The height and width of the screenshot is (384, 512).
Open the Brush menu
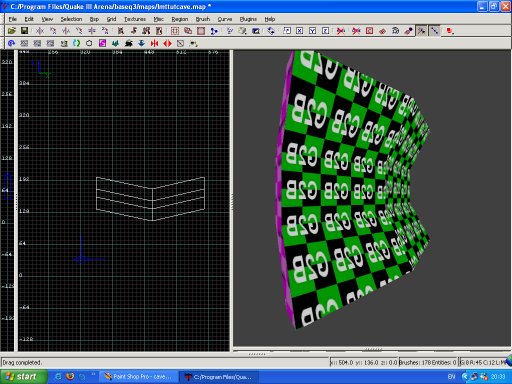(203, 19)
